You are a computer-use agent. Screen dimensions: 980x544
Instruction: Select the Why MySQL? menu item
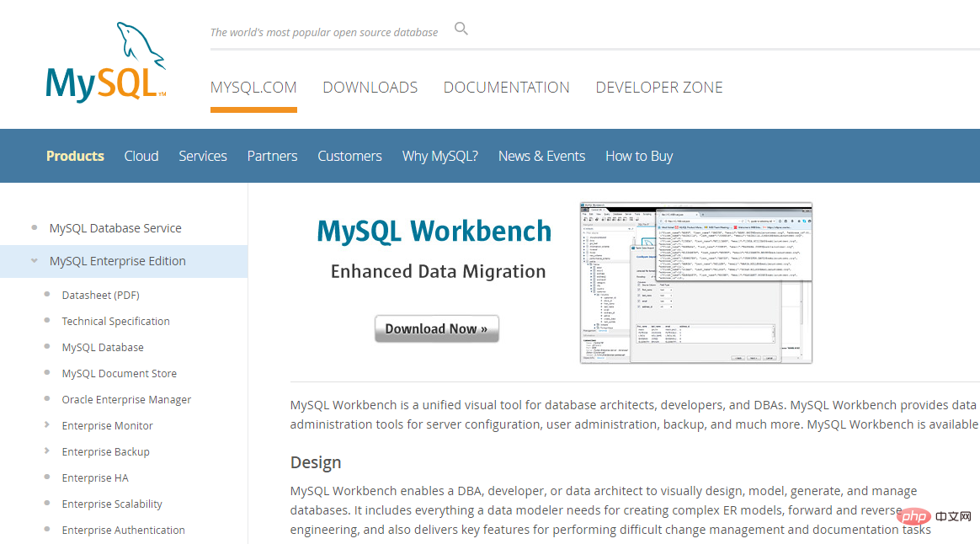coord(440,156)
